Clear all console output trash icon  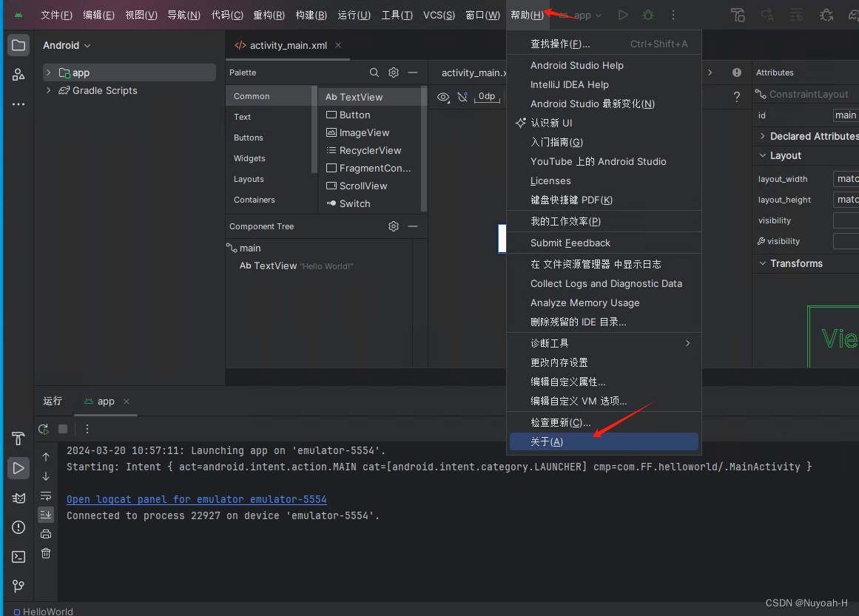(x=46, y=554)
